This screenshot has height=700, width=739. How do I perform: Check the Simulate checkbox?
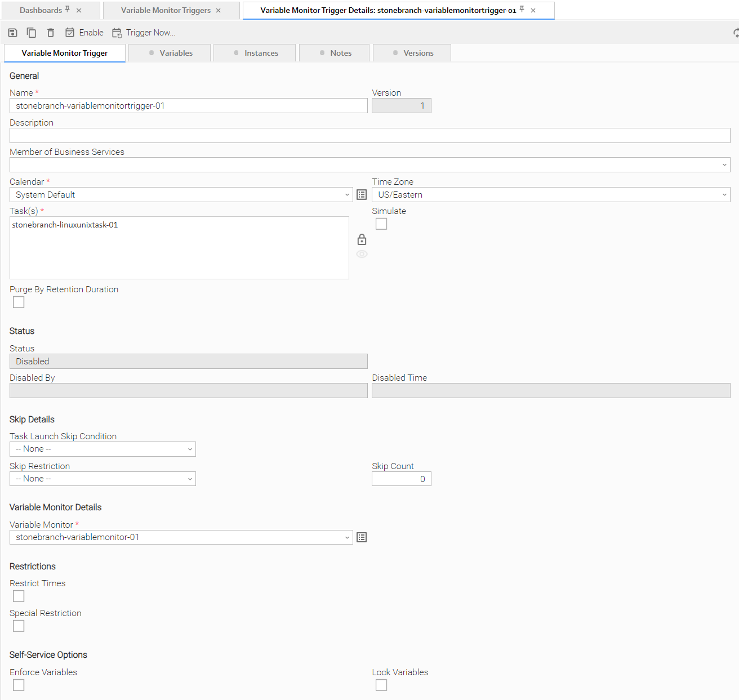(381, 224)
